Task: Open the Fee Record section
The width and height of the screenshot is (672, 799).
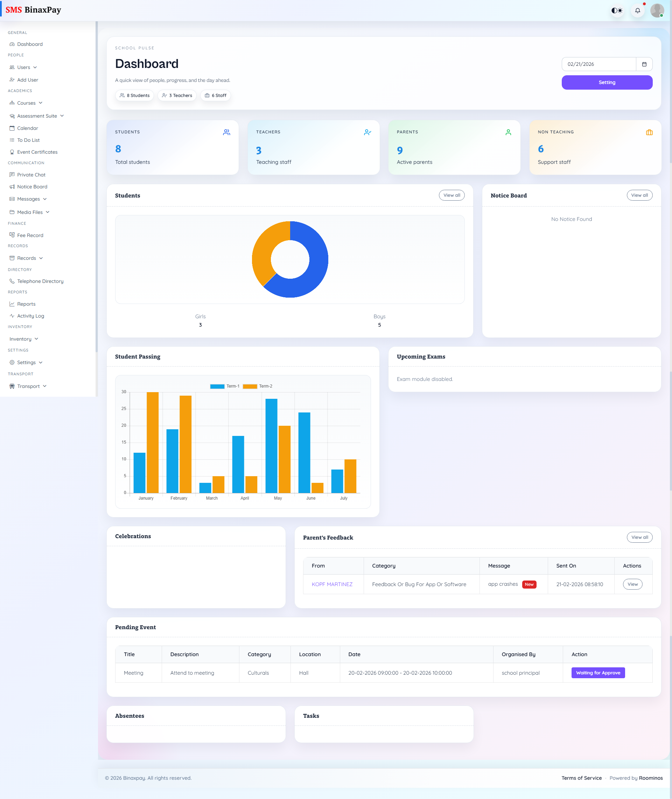Action: (30, 235)
